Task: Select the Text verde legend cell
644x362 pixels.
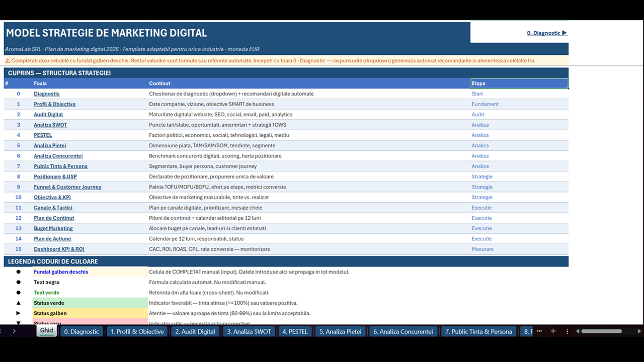Action: coord(90,293)
